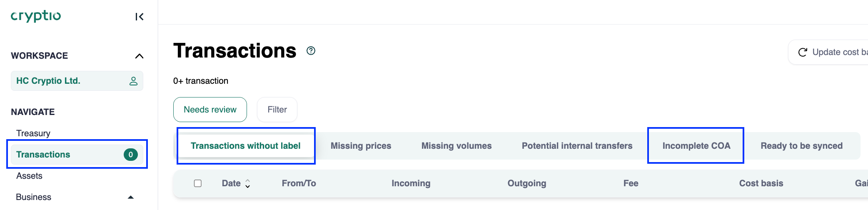Sort by Date using the sort arrows
Image resolution: width=868 pixels, height=210 pixels.
(x=248, y=183)
